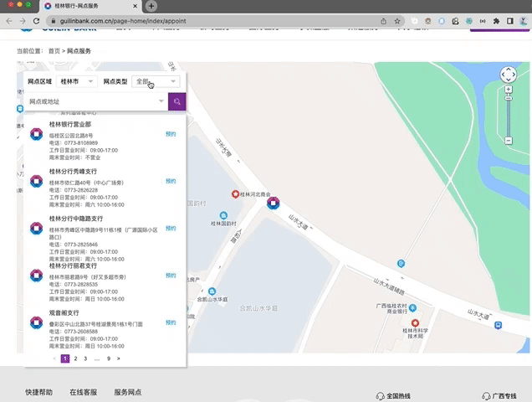Click the browser address bar URL
Image resolution: width=532 pixels, height=402 pixels.
(123, 21)
